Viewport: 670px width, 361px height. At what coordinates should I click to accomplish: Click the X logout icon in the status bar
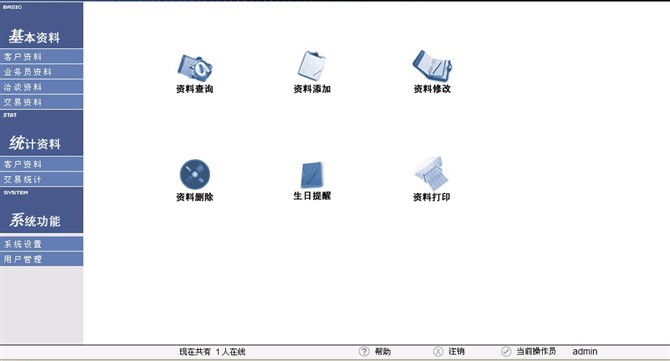tap(438, 351)
